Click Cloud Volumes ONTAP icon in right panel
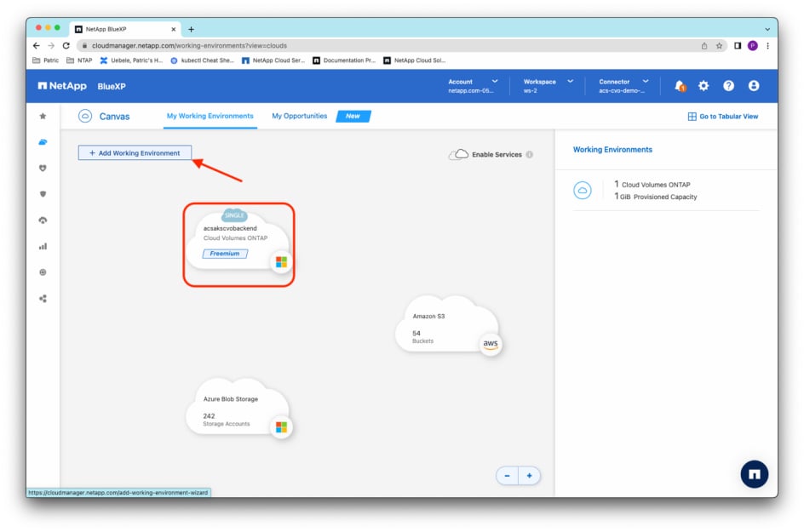The height and width of the screenshot is (532, 804). [582, 190]
